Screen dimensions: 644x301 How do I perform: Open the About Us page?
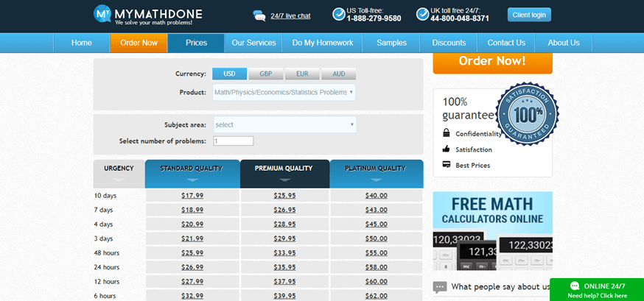tap(564, 43)
